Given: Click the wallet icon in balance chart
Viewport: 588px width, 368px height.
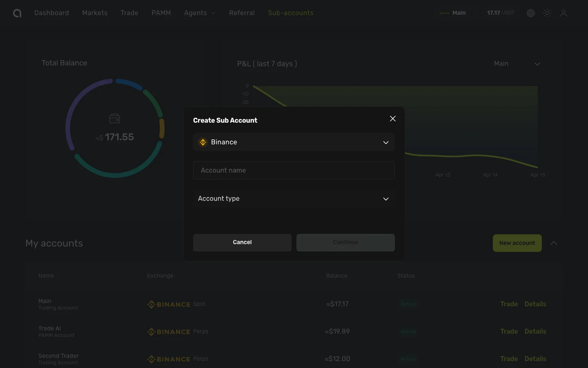Looking at the screenshot, I should point(115,119).
